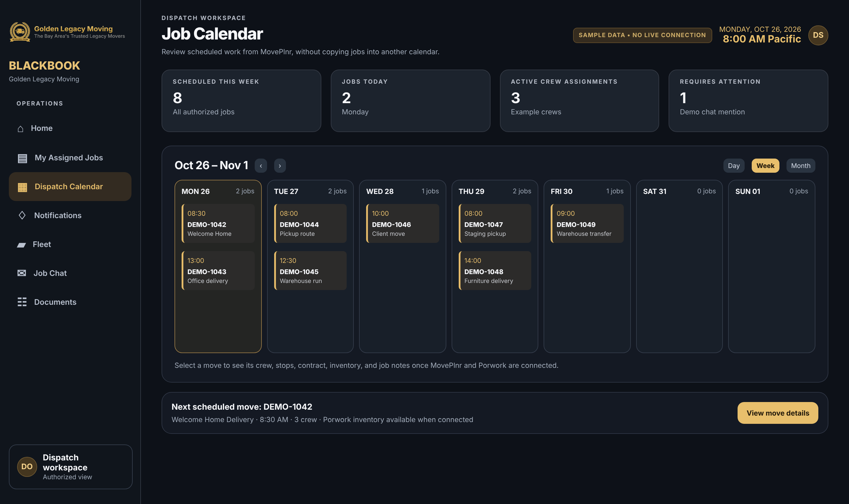Viewport: 849px width, 504px height.
Task: Click the Jobs Today stat card
Action: pyautogui.click(x=410, y=101)
